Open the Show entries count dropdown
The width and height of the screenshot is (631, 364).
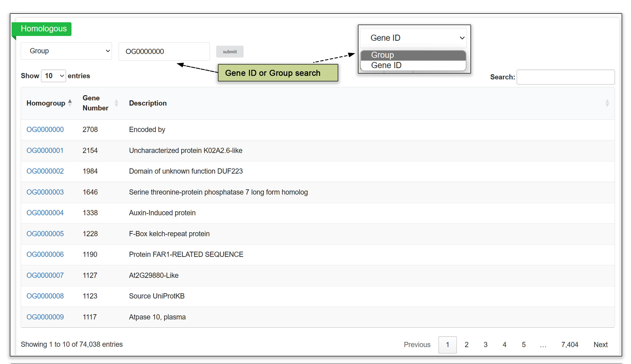(x=53, y=76)
